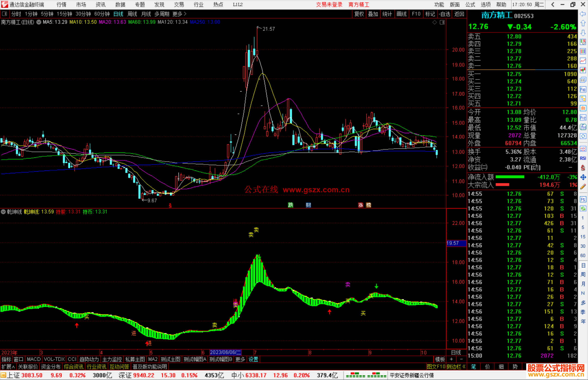Click the candlestick chart icon in sidebar

point(583,70)
